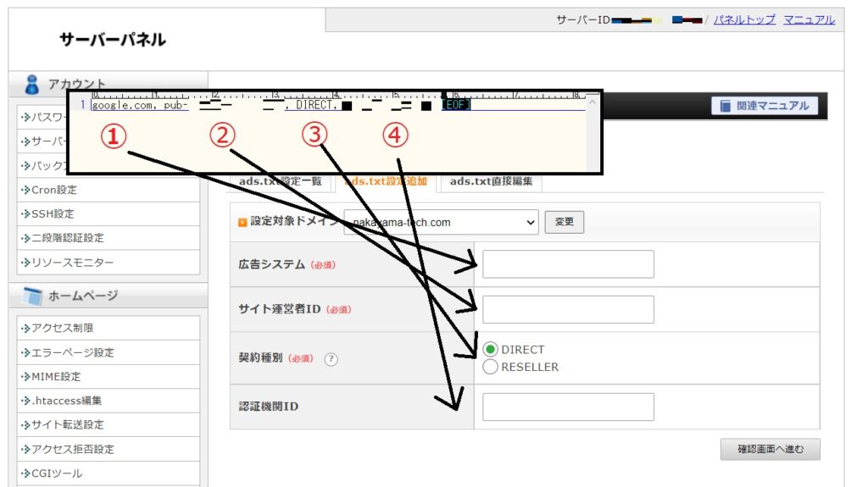The width and height of the screenshot is (868, 487).
Task: Open アクセス制限 in the ホームページ menu
Action: [x=59, y=328]
